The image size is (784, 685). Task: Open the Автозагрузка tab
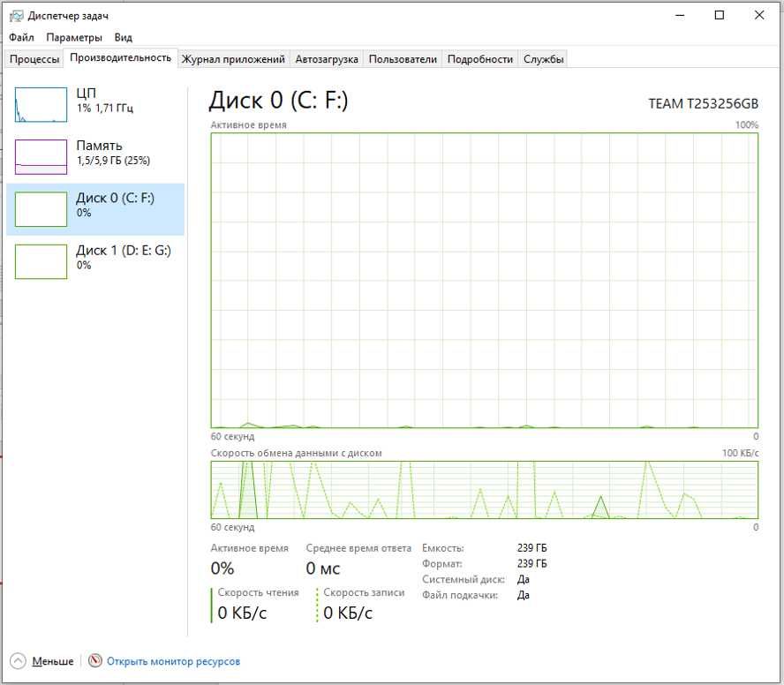pos(327,59)
